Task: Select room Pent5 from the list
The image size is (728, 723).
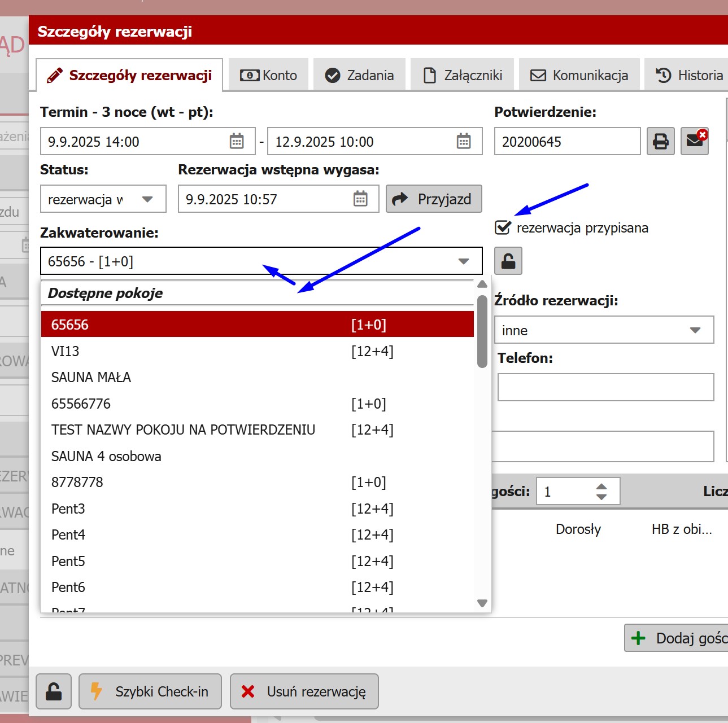Action: click(258, 561)
